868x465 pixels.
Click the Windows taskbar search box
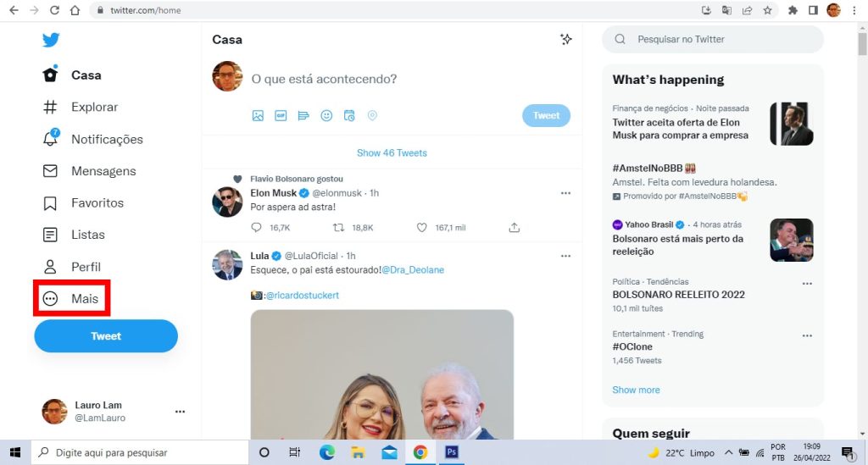pos(140,453)
